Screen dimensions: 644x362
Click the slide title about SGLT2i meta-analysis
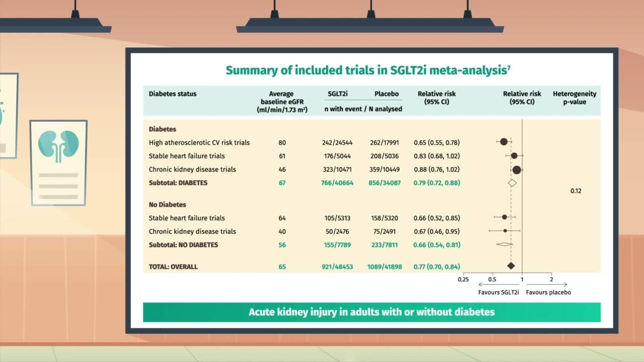pos(366,70)
